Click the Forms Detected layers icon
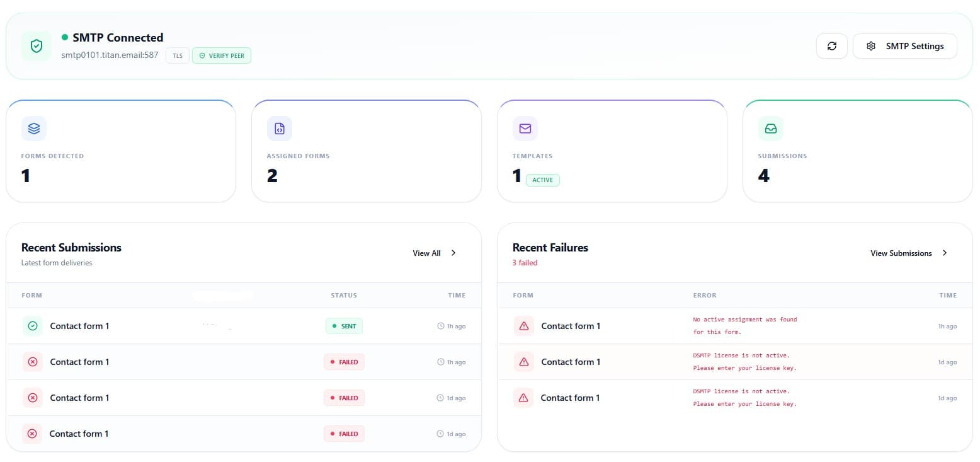Image resolution: width=980 pixels, height=462 pixels. [34, 128]
